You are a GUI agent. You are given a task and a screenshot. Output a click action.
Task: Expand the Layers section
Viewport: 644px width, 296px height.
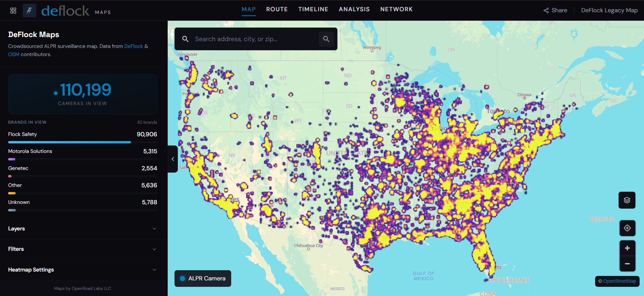(x=82, y=229)
